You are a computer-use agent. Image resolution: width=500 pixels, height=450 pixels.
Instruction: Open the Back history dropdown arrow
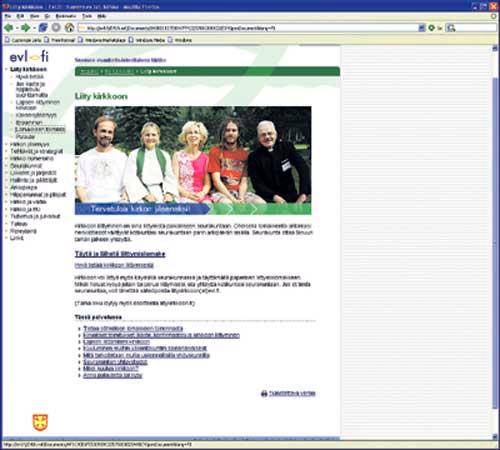[x=17, y=28]
